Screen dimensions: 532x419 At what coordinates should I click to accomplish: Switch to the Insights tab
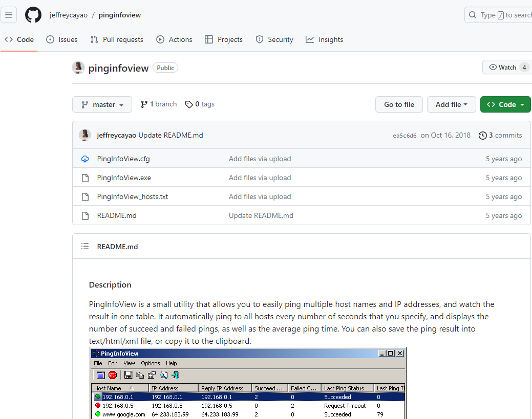(x=324, y=39)
